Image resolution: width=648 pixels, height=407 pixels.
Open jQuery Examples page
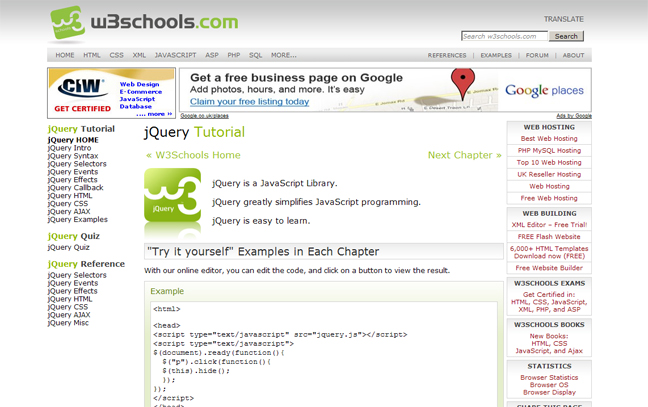[x=78, y=219]
